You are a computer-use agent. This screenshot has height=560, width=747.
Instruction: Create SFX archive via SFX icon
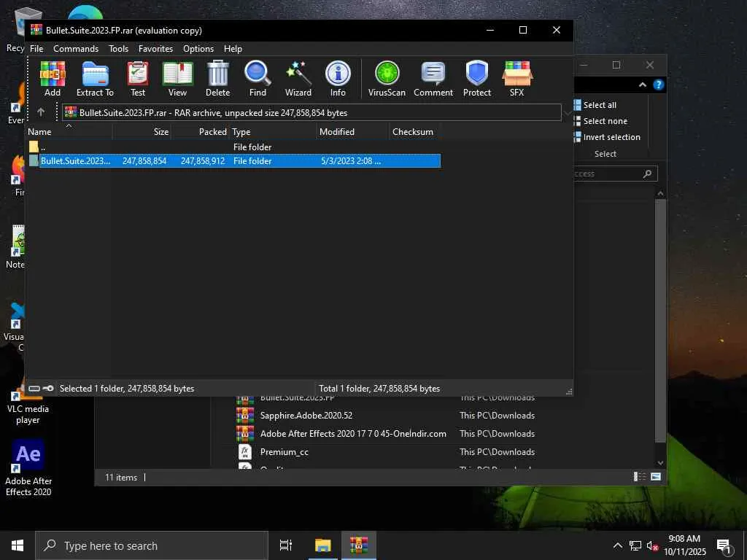(x=517, y=79)
